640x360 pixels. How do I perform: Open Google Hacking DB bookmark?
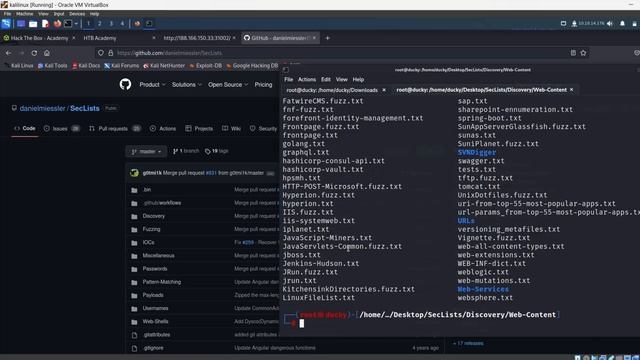pos(252,66)
